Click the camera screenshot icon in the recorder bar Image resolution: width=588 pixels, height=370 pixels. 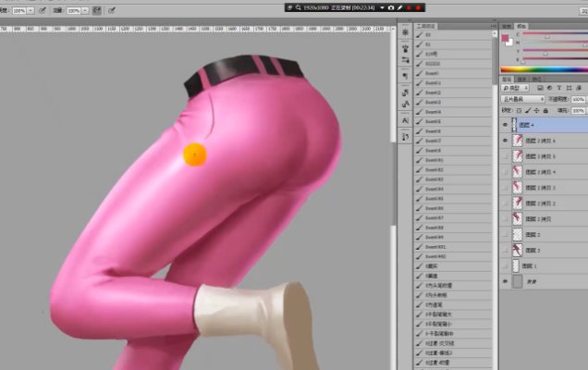(389, 7)
